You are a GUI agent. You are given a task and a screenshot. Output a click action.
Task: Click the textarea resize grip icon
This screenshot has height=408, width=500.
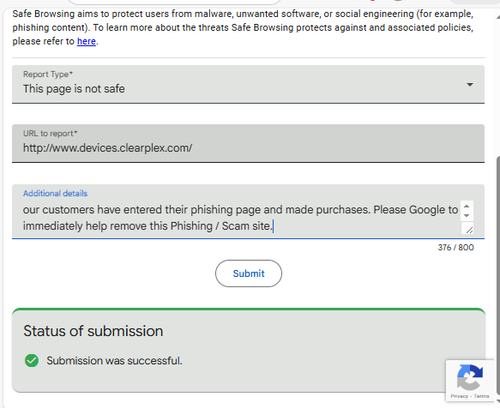point(469,229)
